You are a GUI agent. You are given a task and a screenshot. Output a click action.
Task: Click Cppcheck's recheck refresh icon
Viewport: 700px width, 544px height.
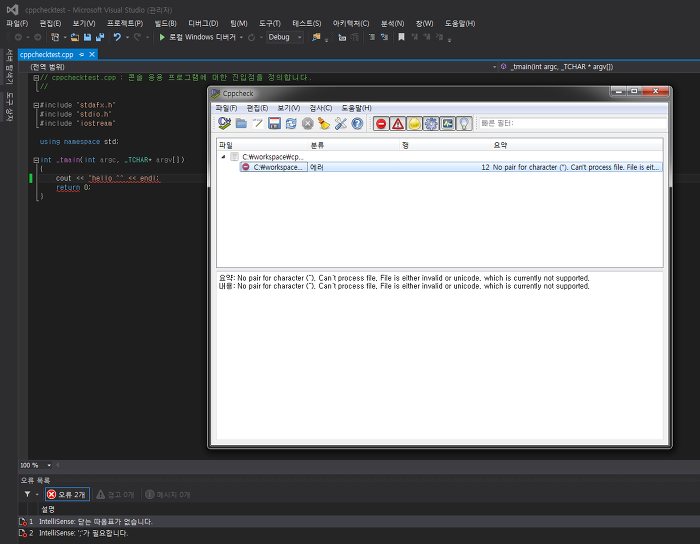tap(291, 123)
